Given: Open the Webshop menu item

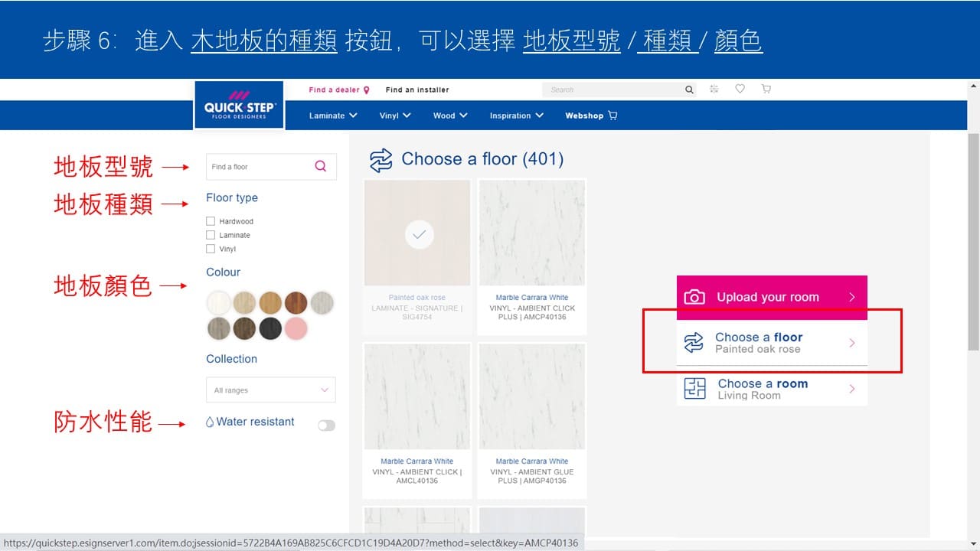Looking at the screenshot, I should (x=590, y=116).
